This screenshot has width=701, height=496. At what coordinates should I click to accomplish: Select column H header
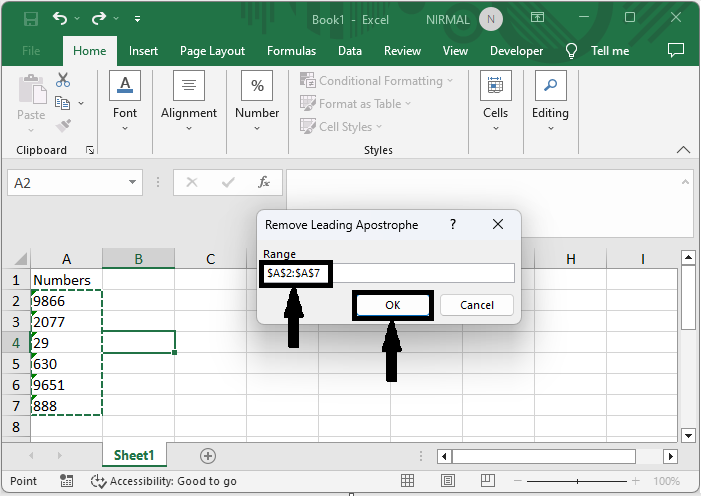pos(570,259)
